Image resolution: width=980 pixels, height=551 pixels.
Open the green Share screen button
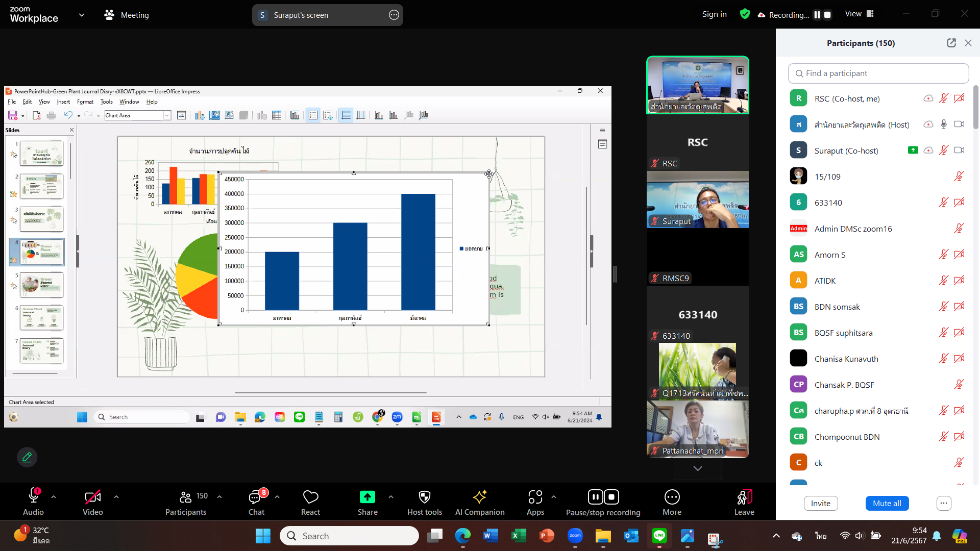367,502
